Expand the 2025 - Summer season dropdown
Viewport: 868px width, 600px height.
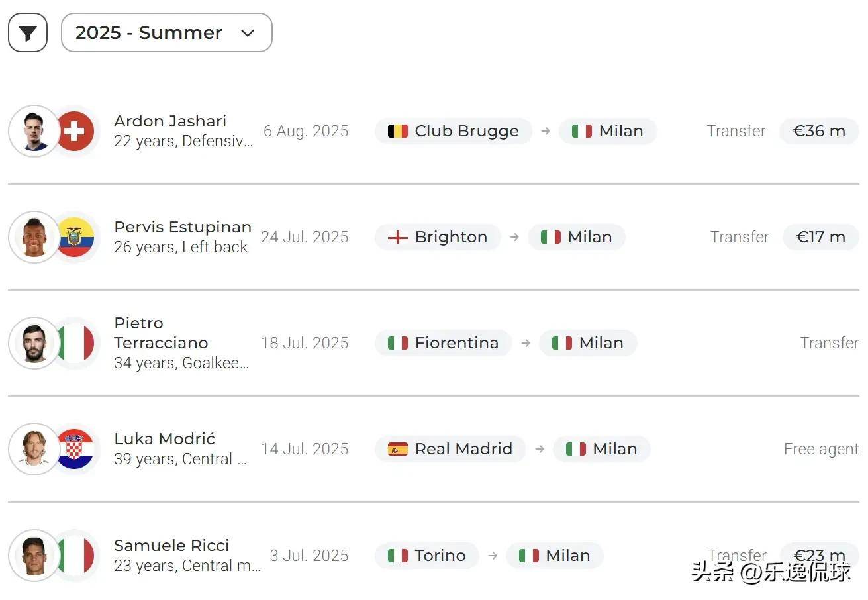click(x=166, y=32)
